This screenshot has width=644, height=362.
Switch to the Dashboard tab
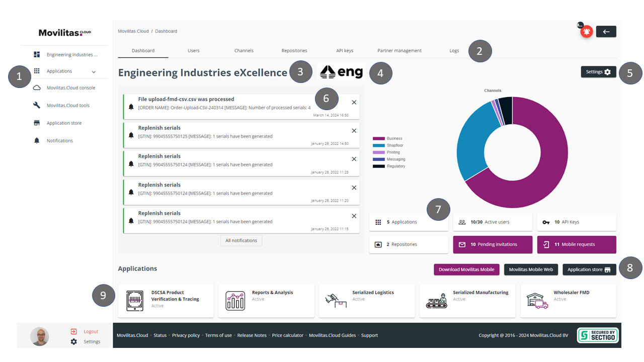[x=143, y=50]
